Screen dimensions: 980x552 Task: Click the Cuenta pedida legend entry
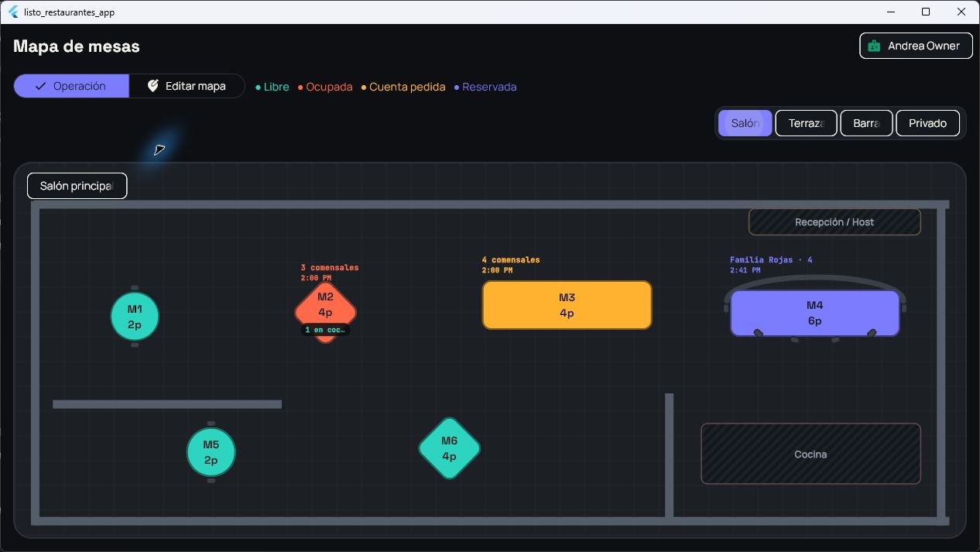(403, 87)
